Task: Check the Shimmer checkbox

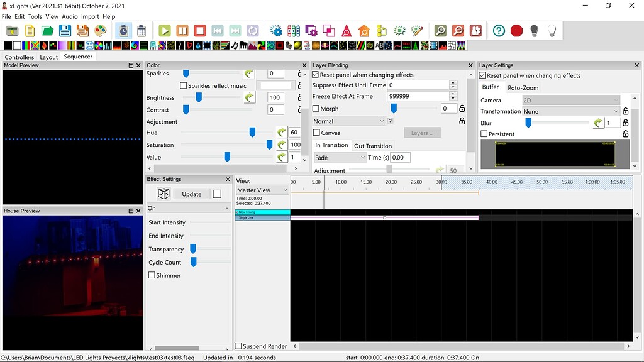Action: (x=152, y=275)
